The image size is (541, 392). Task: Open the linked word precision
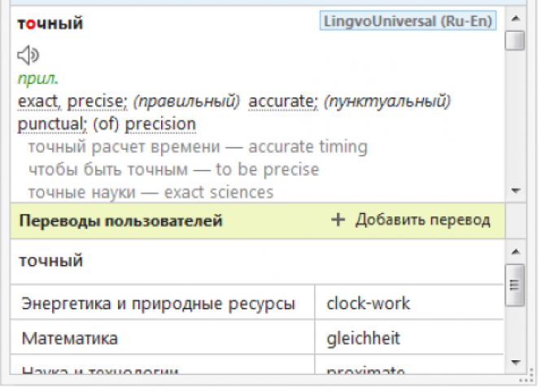[160, 124]
